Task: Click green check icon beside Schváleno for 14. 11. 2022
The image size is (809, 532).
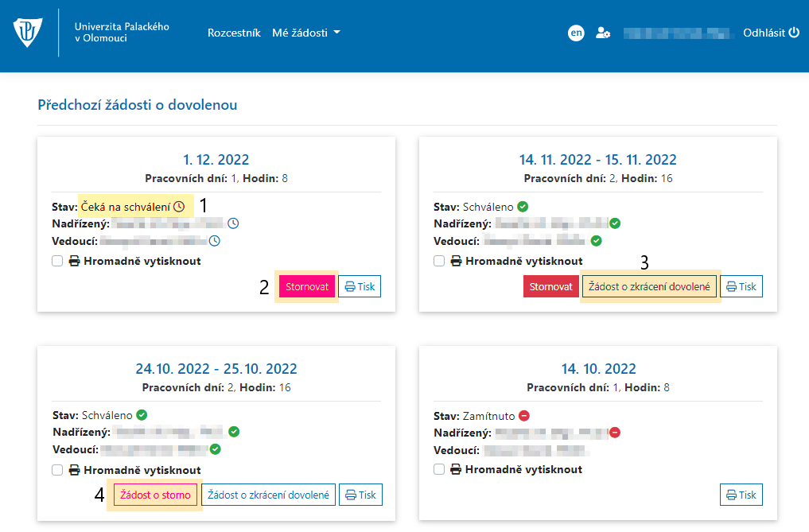Action: tap(523, 207)
